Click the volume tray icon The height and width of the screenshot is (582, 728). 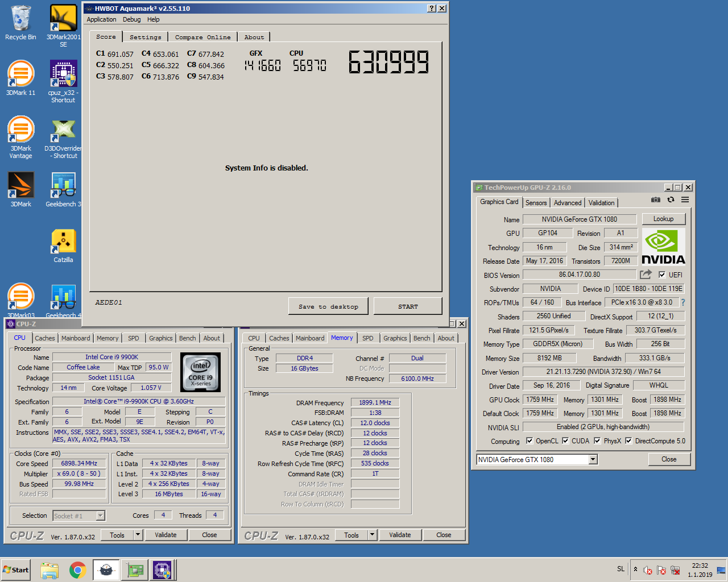(x=647, y=570)
